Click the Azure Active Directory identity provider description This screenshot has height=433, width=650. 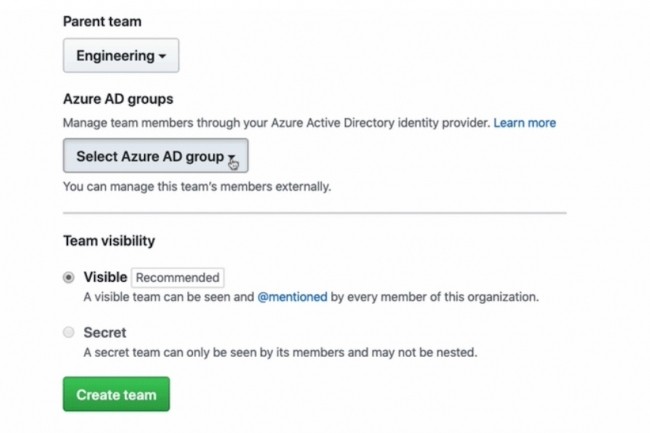[276, 123]
